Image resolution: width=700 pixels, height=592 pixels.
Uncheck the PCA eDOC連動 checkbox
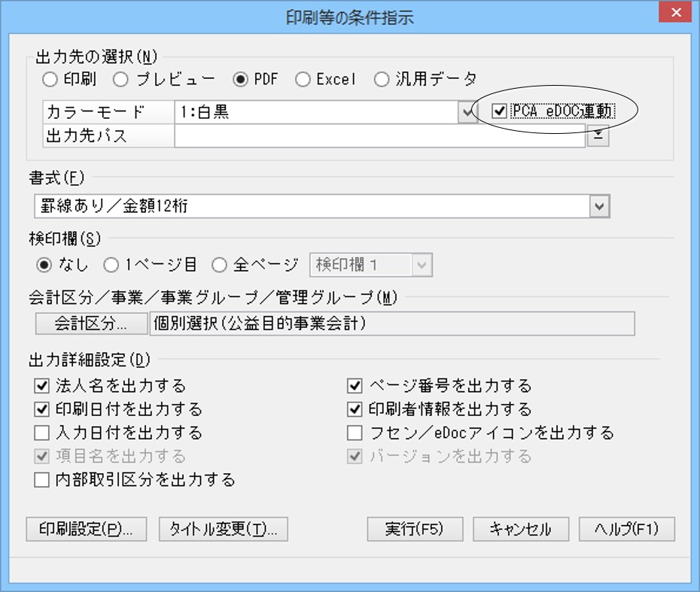(x=498, y=112)
